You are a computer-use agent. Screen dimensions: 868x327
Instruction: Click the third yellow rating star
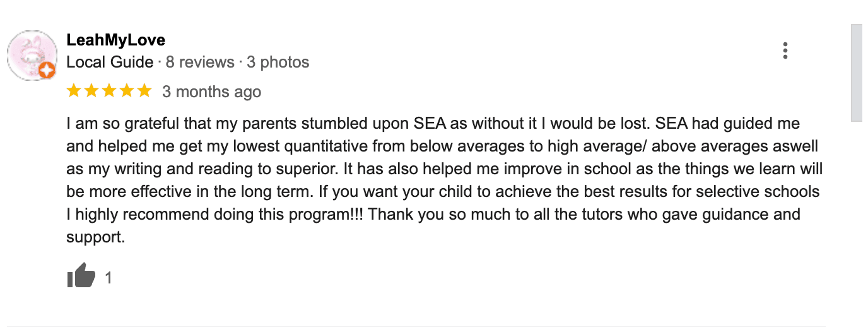(x=109, y=91)
